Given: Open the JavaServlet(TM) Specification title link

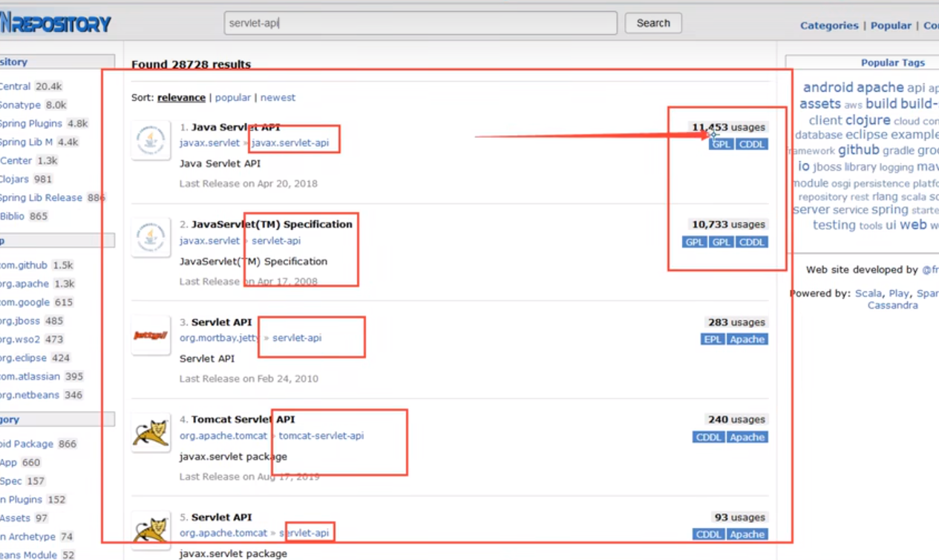Looking at the screenshot, I should [272, 224].
